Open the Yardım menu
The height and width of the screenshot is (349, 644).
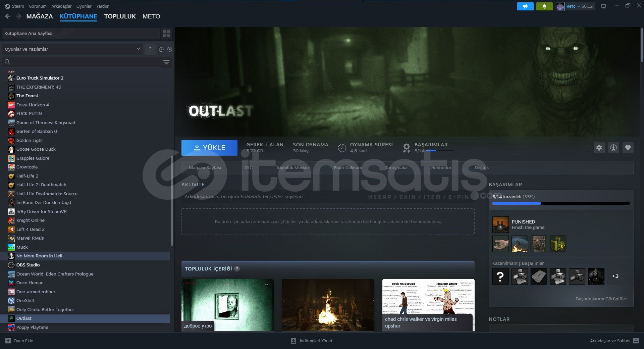coord(103,6)
